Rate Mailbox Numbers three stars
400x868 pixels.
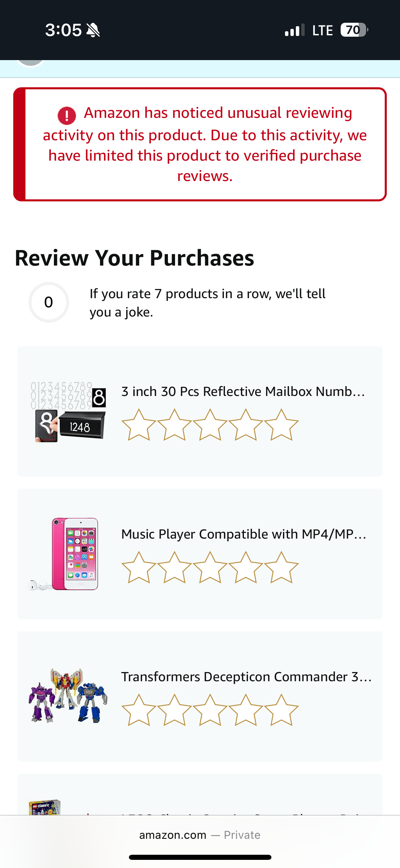coord(210,425)
